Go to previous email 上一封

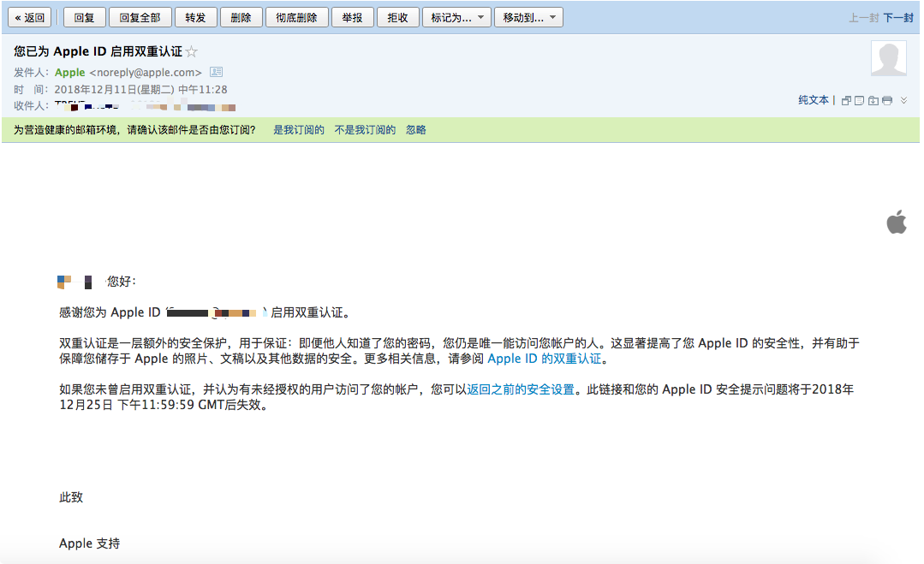pyautogui.click(x=864, y=18)
